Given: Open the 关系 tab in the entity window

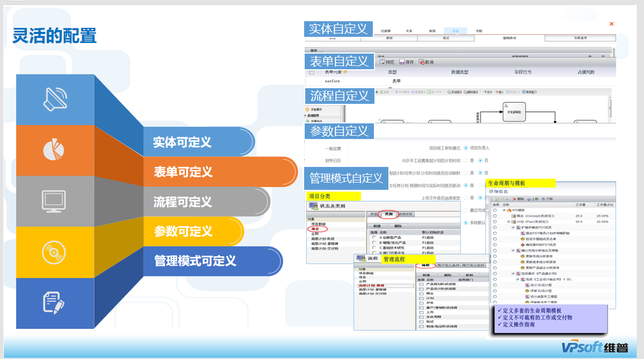Looking at the screenshot, I should [x=408, y=31].
